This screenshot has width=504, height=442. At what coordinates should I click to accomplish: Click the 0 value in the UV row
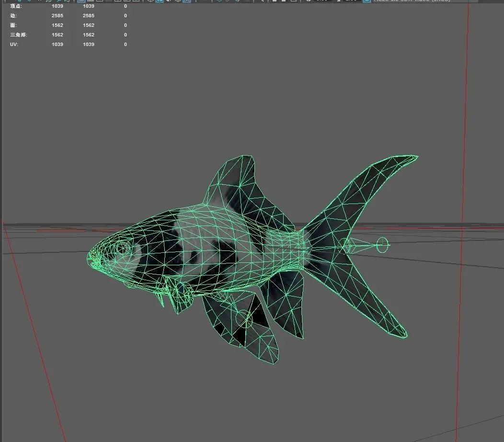(x=126, y=45)
